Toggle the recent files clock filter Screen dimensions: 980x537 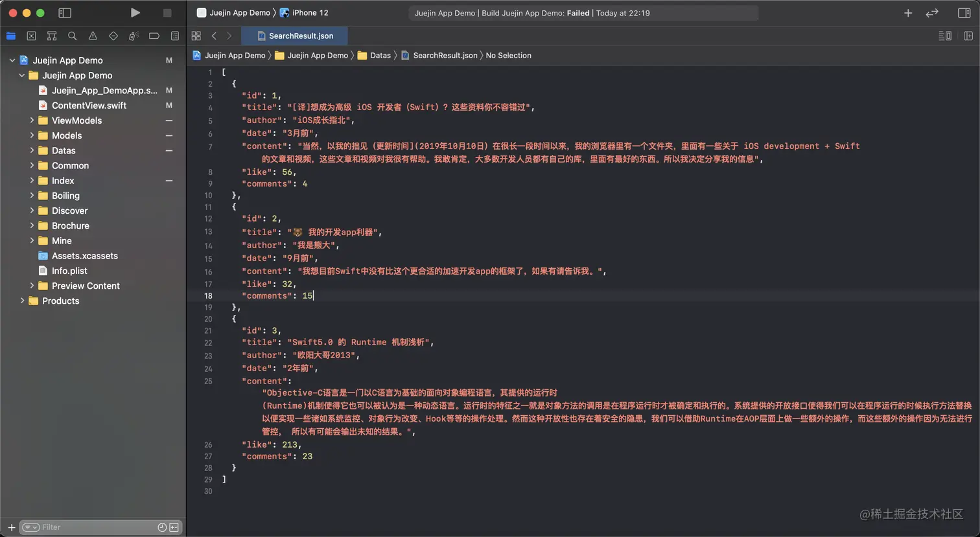pos(162,527)
